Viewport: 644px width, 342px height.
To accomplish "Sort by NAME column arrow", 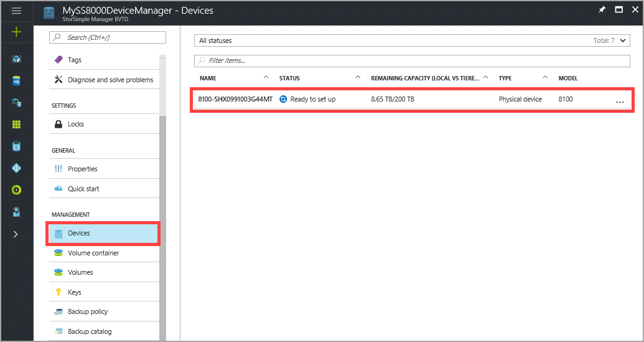I will pyautogui.click(x=266, y=78).
